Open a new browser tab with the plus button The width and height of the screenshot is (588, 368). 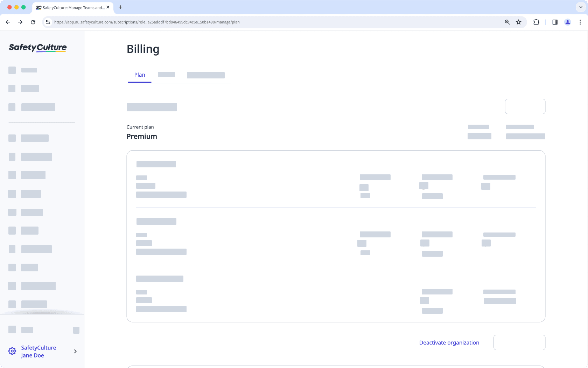click(x=120, y=7)
